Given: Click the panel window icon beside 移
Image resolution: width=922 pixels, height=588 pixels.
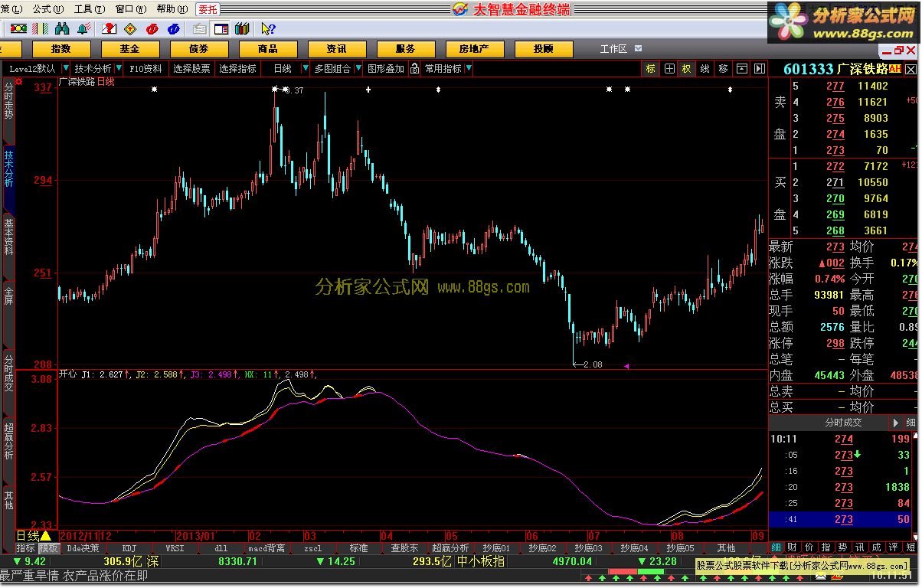Looking at the screenshot, I should coord(742,68).
